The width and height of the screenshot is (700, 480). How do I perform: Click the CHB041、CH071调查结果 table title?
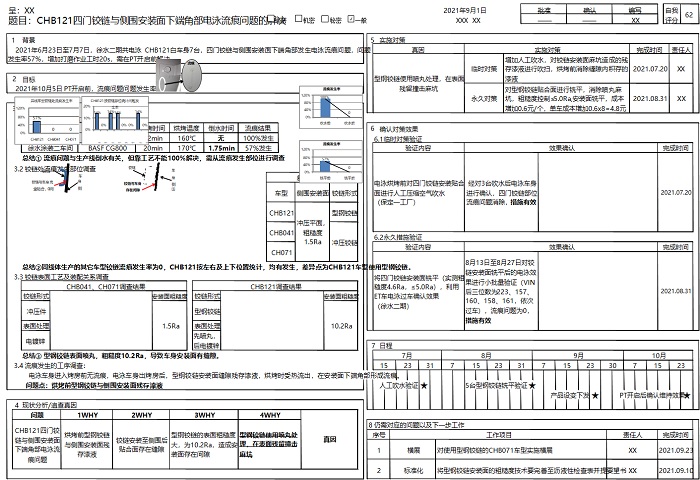tap(106, 286)
